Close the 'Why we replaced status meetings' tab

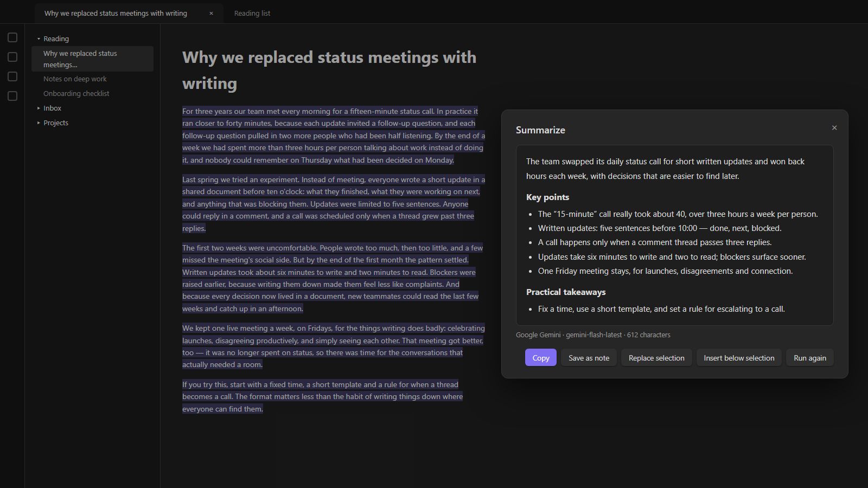[211, 14]
